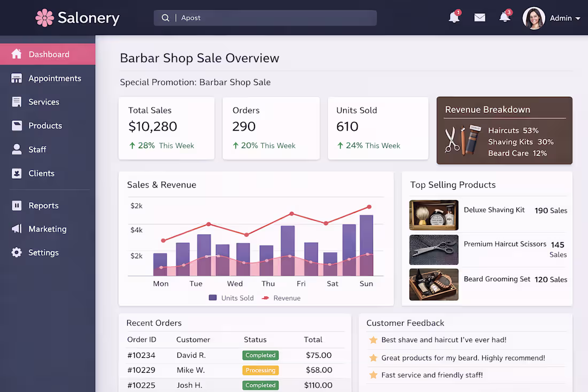
Task: Go to the Products page
Action: pos(48,126)
